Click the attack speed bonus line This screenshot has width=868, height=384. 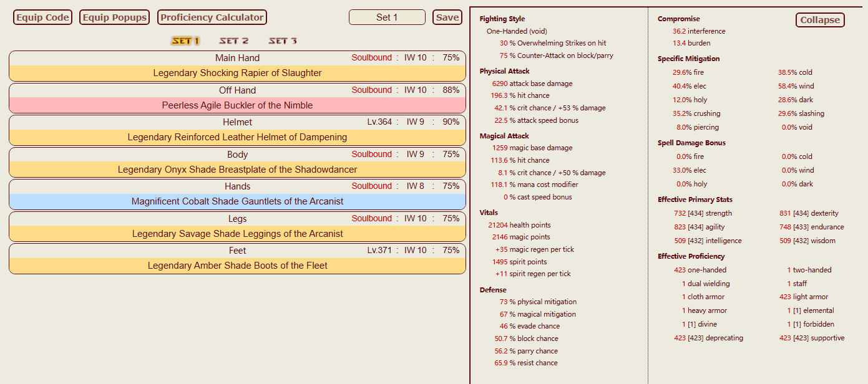pyautogui.click(x=537, y=120)
